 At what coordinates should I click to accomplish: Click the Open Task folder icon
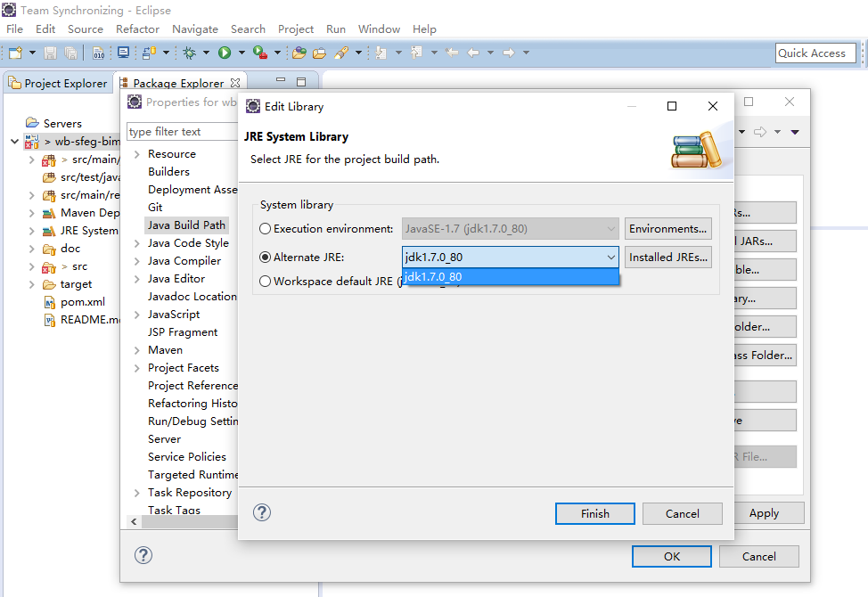[319, 53]
